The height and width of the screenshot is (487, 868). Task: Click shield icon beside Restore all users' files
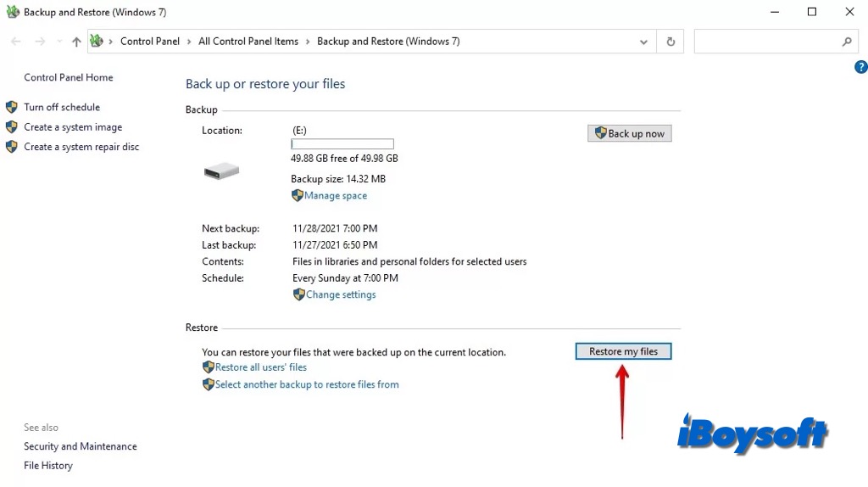(209, 367)
